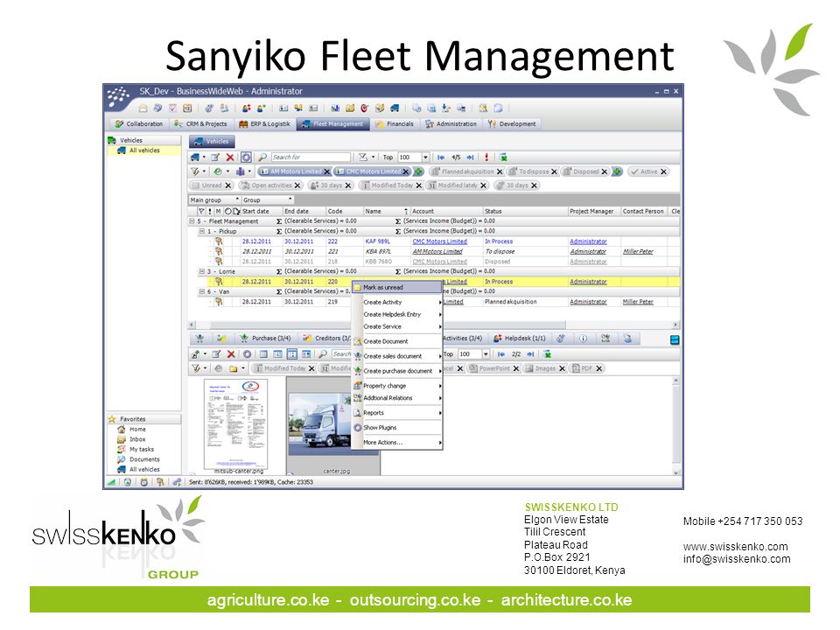Click the 'Search for' input field
The width and height of the screenshot is (840, 630).
click(x=311, y=157)
